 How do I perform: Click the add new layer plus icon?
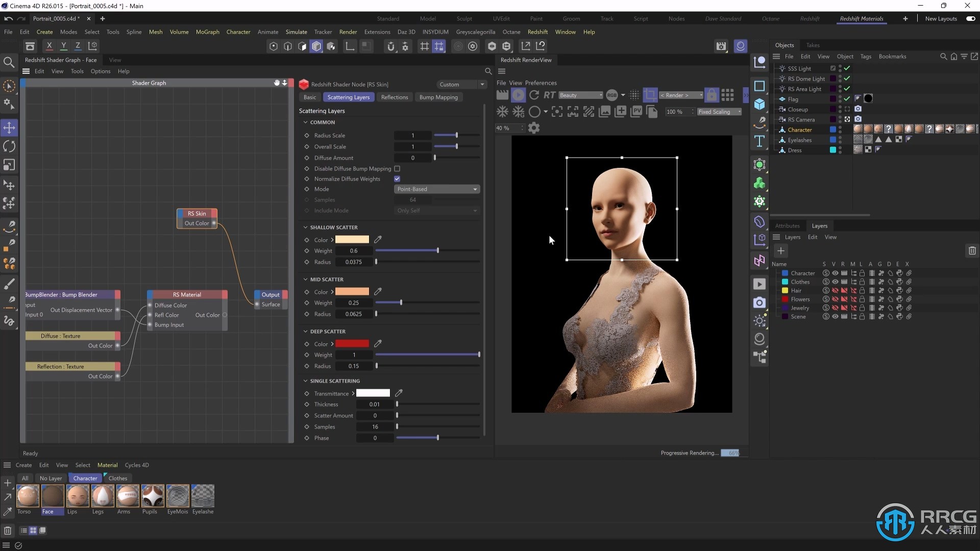(x=780, y=251)
